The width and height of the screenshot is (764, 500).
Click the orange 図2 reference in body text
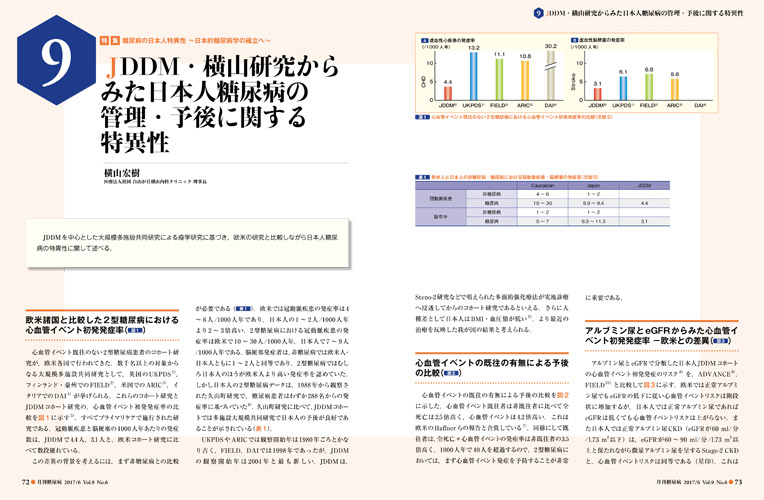563,395
